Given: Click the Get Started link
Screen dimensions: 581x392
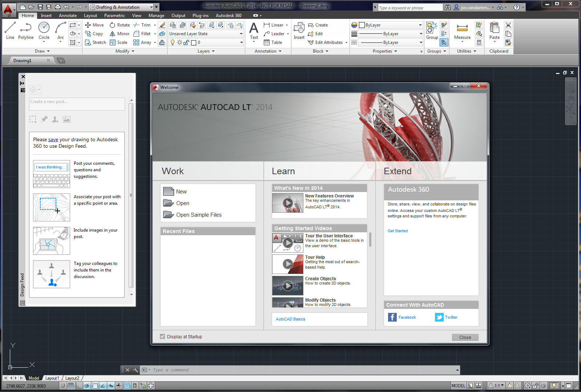Looking at the screenshot, I should (x=398, y=231).
